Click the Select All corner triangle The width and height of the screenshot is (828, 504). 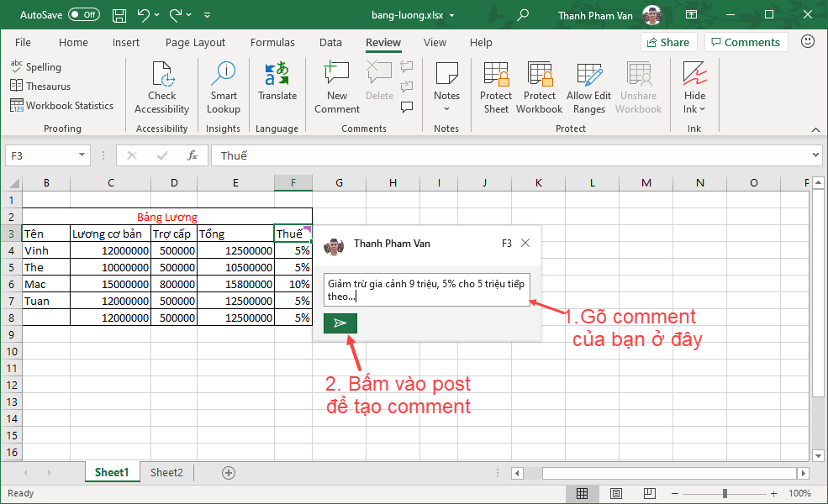point(13,183)
